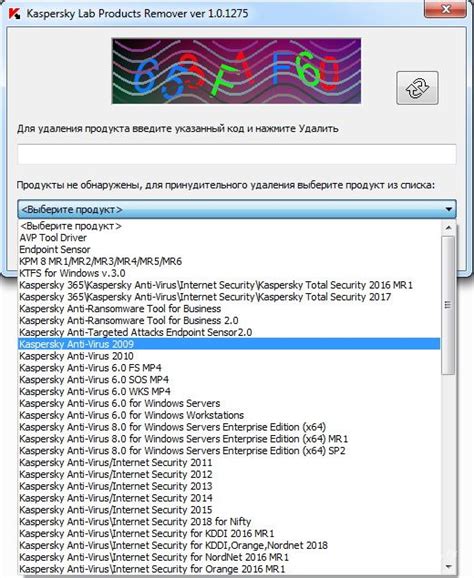Click the product list scrollbar thumb
This screenshot has width=474, height=578.
tap(448, 305)
